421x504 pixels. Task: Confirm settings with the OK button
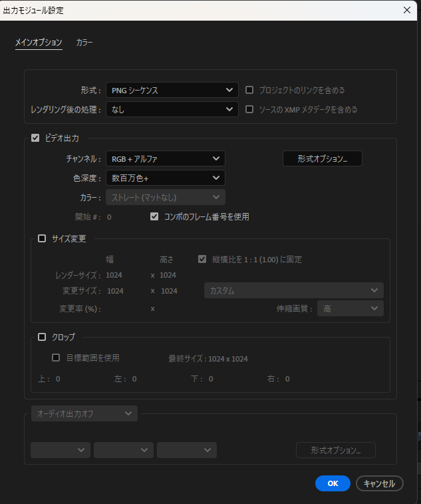tap(333, 483)
